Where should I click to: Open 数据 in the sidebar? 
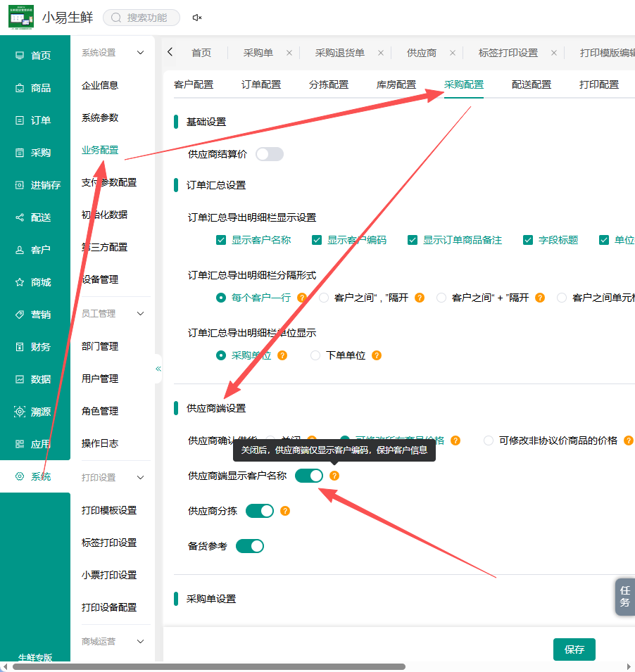click(35, 379)
